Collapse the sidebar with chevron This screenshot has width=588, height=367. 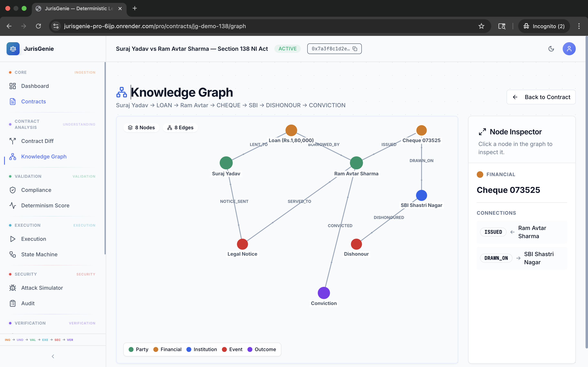pyautogui.click(x=53, y=356)
